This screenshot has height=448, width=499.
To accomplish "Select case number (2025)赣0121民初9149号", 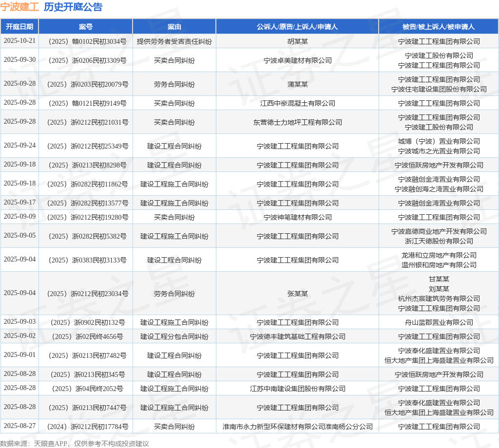I will [87, 103].
